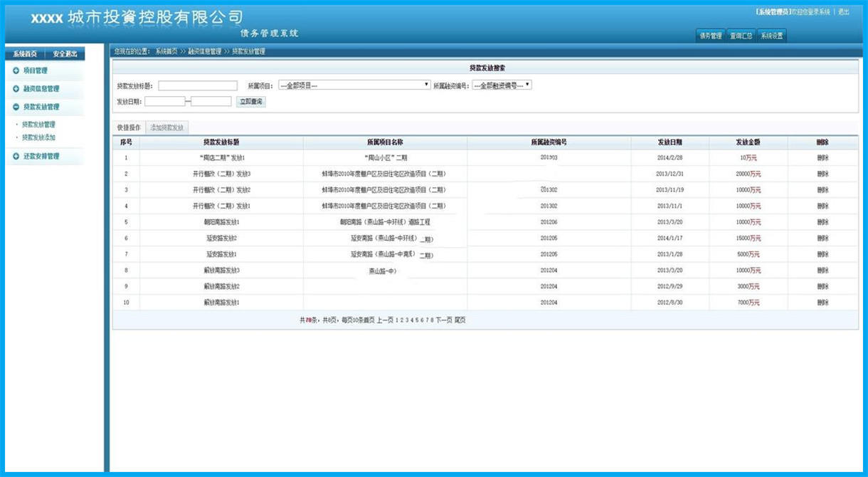Select the 快捷操作 tab
Viewport: 868px width, 477px height.
129,127
